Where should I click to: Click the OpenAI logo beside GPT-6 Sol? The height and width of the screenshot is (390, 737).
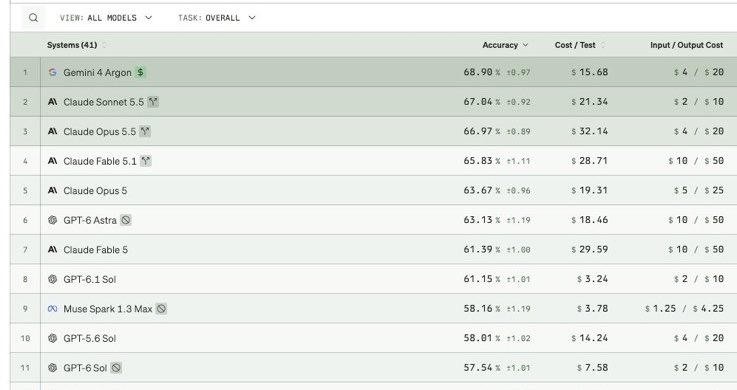(53, 368)
